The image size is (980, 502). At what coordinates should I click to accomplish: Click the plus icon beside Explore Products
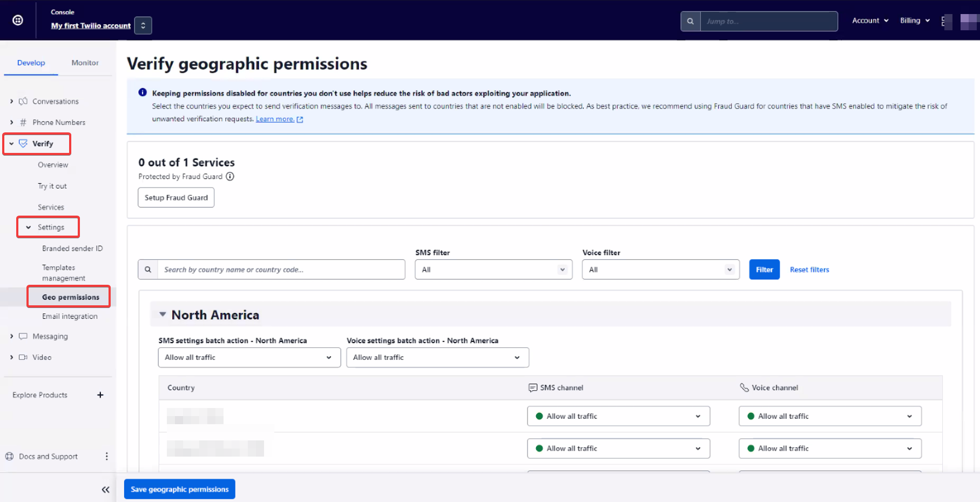pos(100,395)
